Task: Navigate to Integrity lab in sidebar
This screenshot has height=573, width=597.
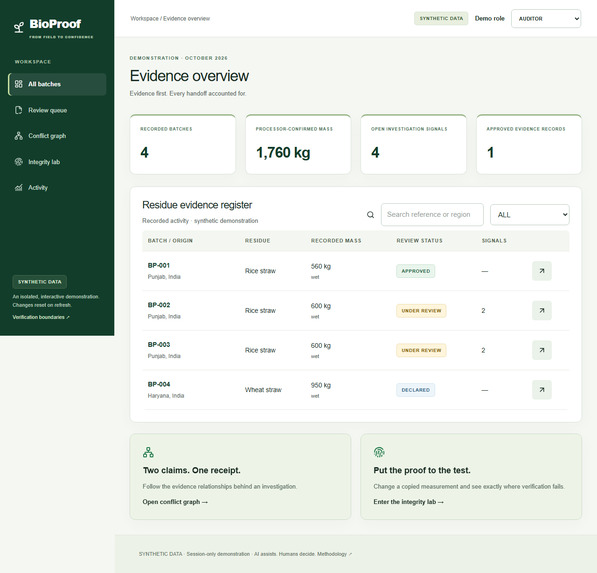Action: coord(57,162)
